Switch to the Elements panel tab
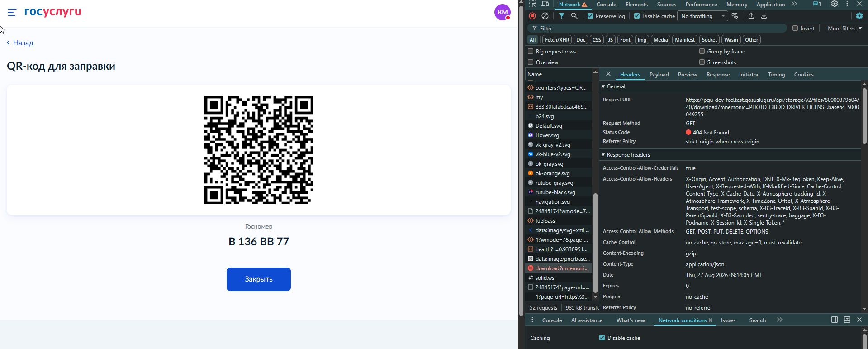Viewport: 868px width, 349px height. (x=636, y=5)
